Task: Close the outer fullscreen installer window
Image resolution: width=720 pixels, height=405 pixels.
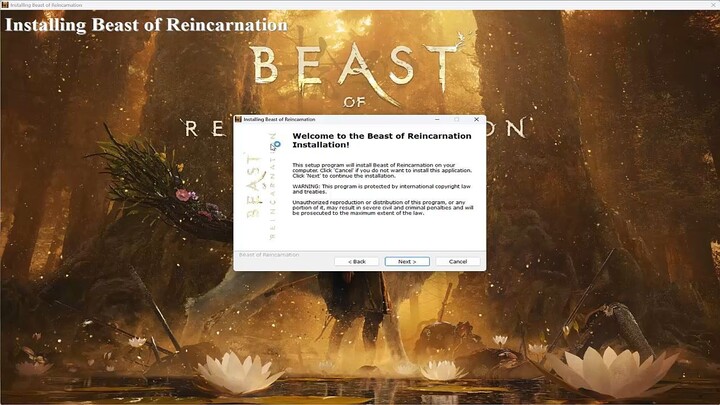Action: [714, 5]
